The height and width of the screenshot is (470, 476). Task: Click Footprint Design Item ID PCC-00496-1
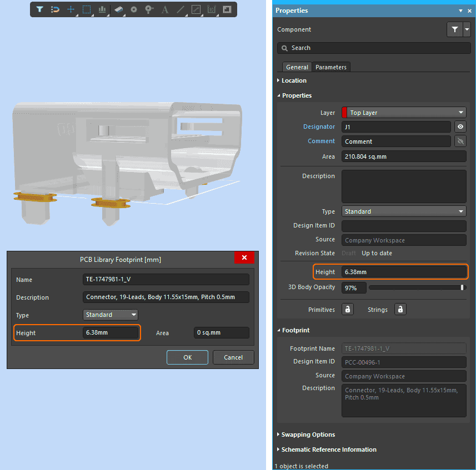tap(404, 362)
